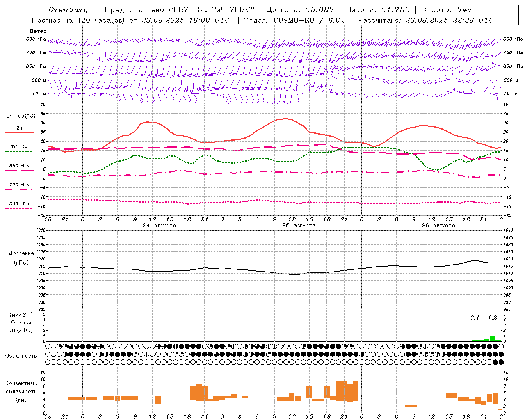Click the solid red 2м legend line

tap(19, 132)
